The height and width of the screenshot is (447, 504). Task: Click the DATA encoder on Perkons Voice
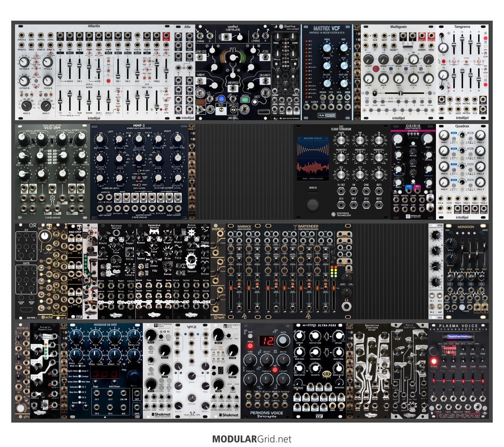(x=283, y=340)
